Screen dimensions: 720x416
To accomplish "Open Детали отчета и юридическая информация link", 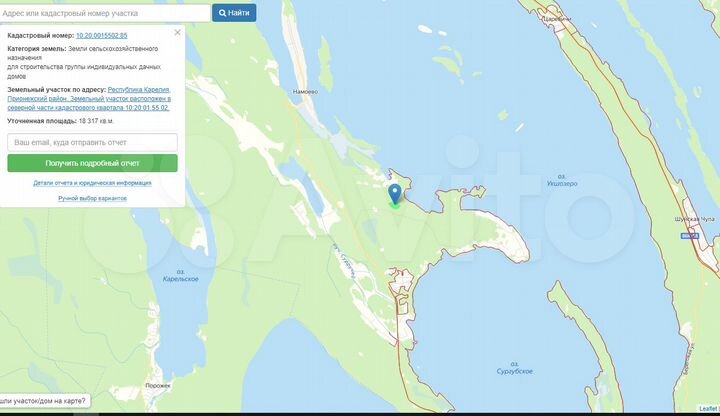I will pyautogui.click(x=92, y=183).
